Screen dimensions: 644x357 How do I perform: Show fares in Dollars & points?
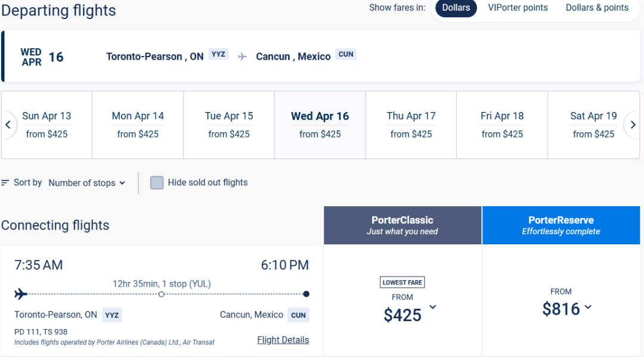[x=597, y=8]
